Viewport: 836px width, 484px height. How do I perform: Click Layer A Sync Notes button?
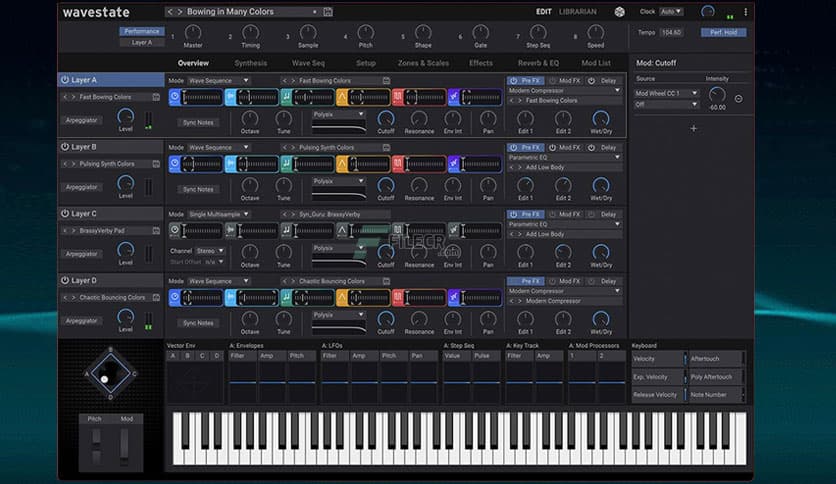click(x=198, y=123)
